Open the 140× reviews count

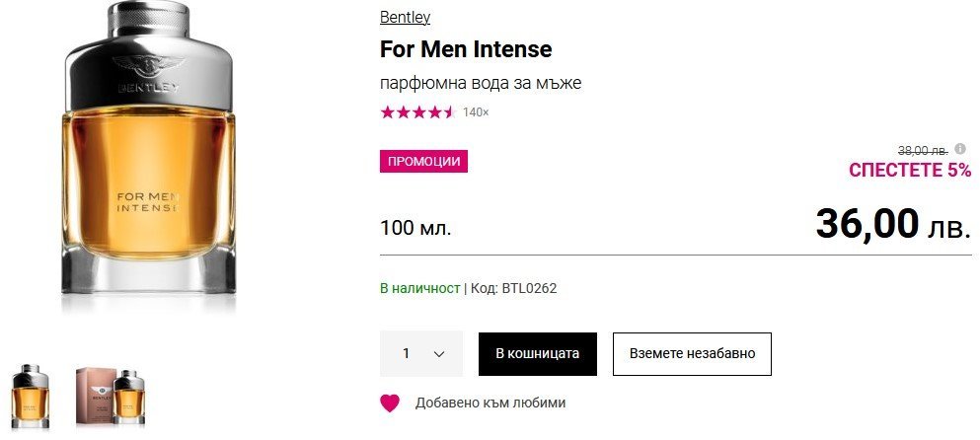(476, 112)
